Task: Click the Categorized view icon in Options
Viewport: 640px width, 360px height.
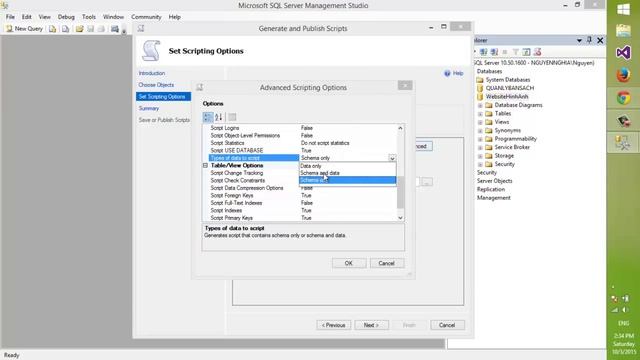Action: point(208,117)
